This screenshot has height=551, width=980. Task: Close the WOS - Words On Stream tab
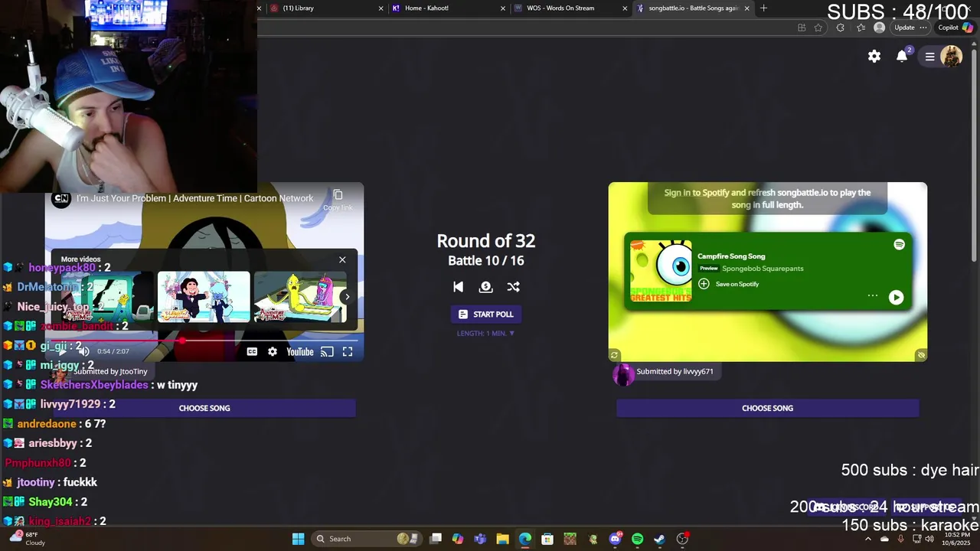click(625, 8)
